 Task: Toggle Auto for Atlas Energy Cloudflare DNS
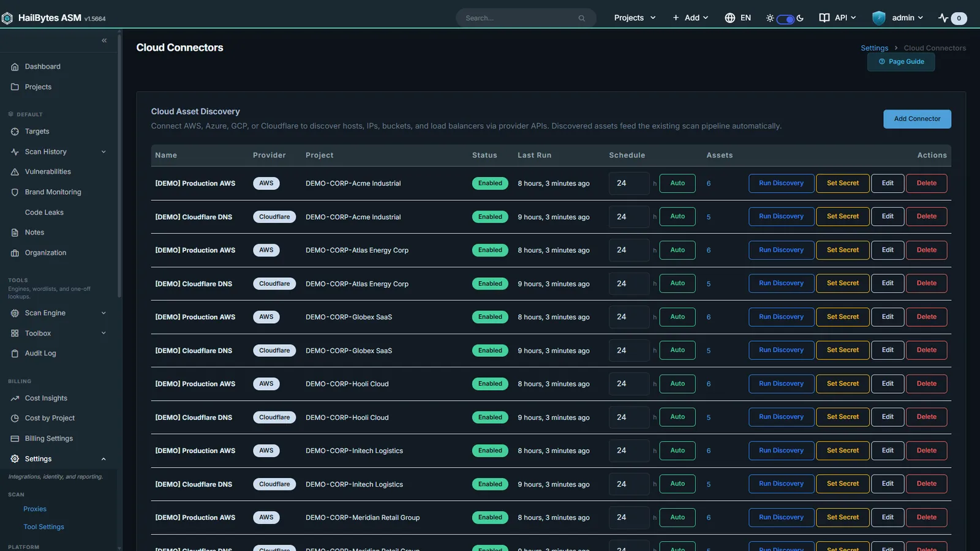[x=677, y=283]
